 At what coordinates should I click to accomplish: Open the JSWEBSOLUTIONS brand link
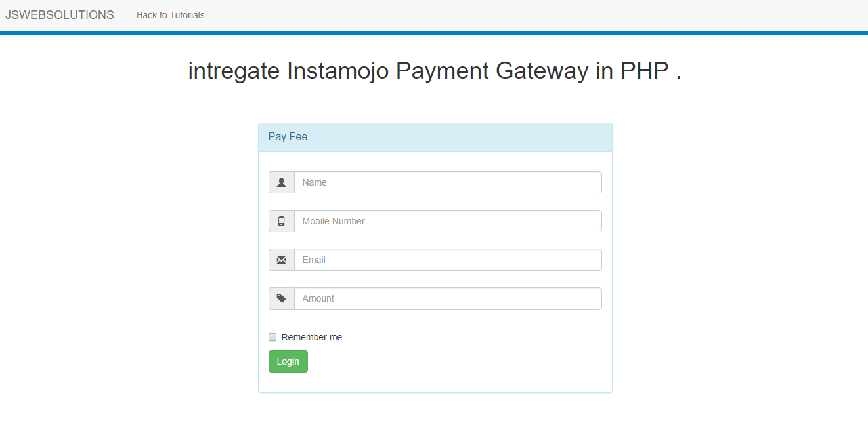tap(60, 15)
